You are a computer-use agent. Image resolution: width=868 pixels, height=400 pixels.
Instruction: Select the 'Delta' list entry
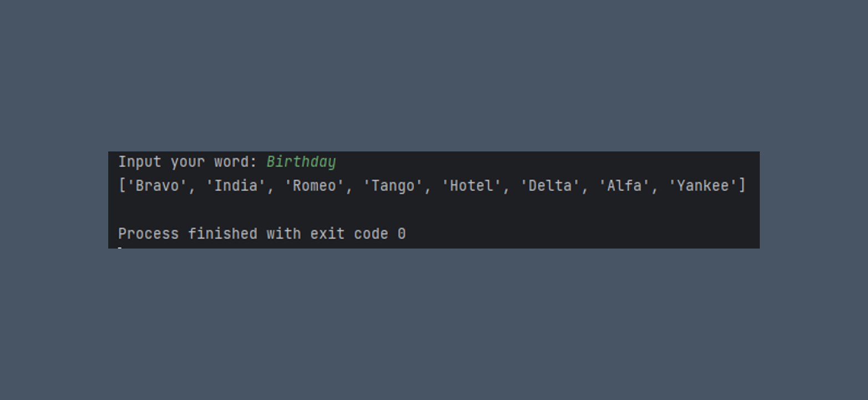(550, 186)
